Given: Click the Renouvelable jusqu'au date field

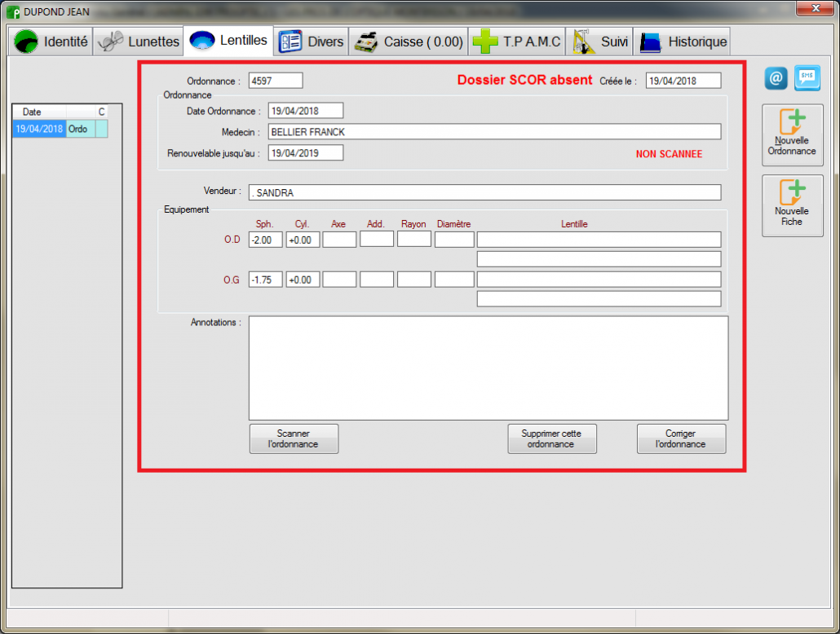Looking at the screenshot, I should (305, 152).
